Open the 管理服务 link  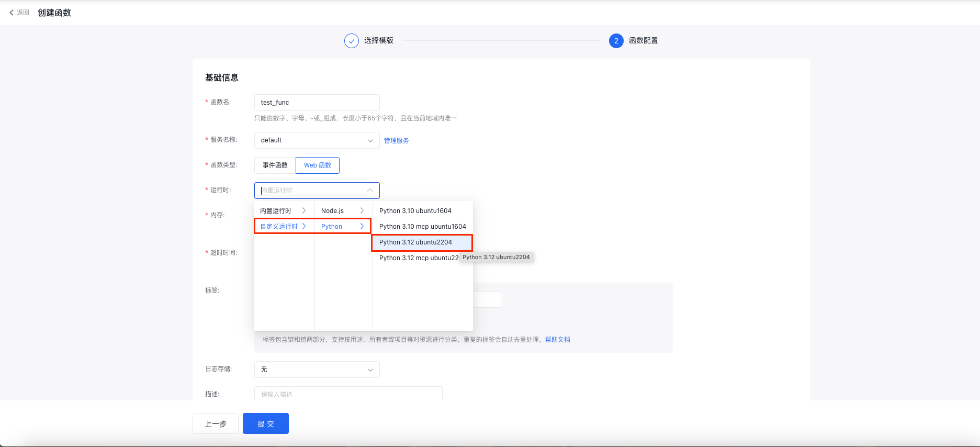coord(396,141)
